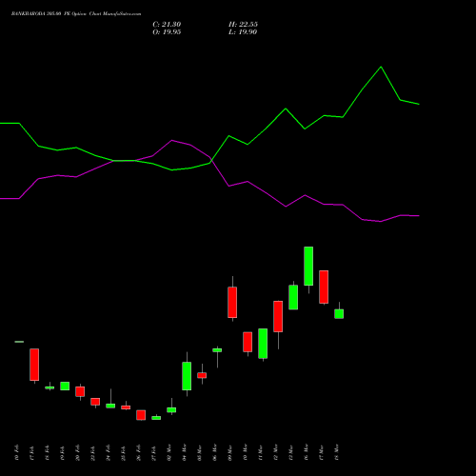The height and width of the screenshot is (476, 476).
Task: Click the 17 Feb date label
Action: (32, 453)
